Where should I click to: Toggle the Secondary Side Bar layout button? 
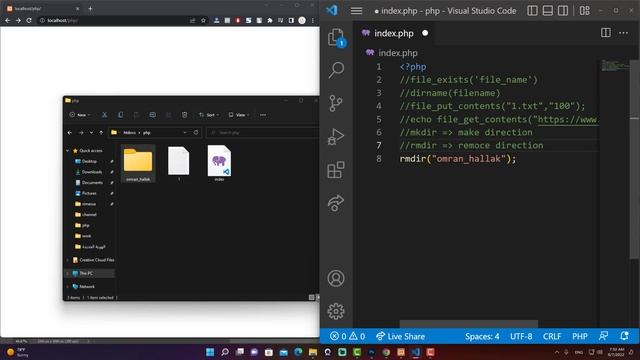coord(563,11)
